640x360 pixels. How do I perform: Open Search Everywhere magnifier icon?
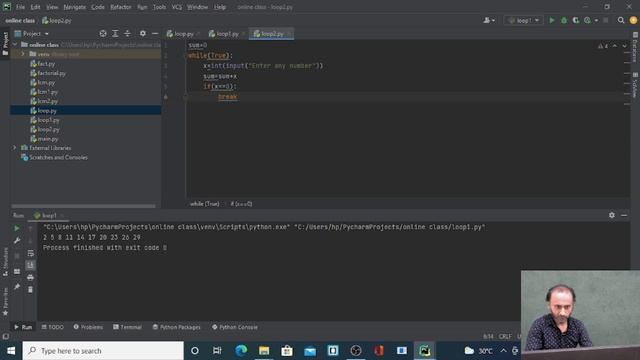coord(621,20)
